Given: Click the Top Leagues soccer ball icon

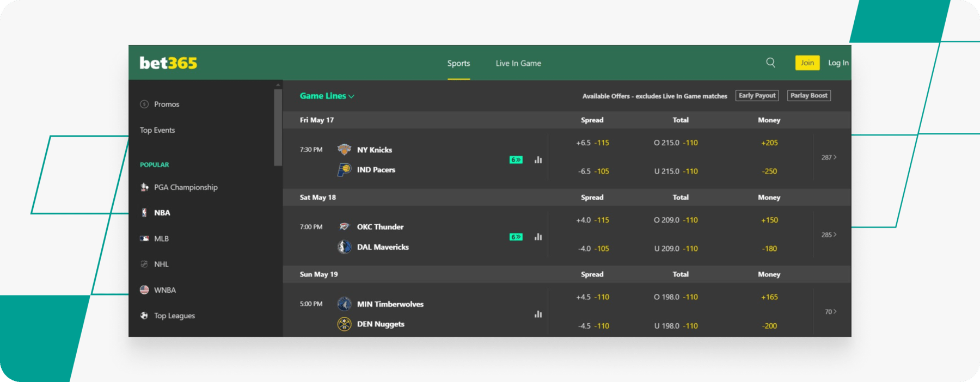Looking at the screenshot, I should click(144, 316).
